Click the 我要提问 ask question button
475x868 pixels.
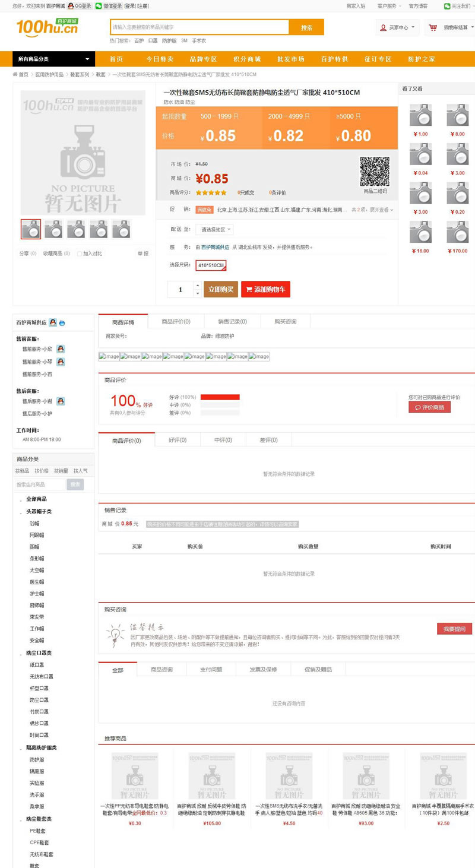(x=454, y=629)
